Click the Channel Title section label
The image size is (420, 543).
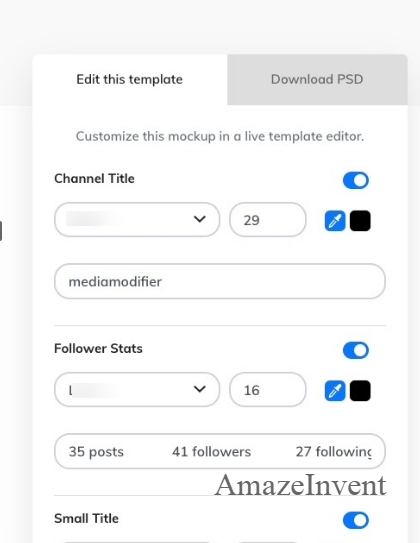pos(94,179)
